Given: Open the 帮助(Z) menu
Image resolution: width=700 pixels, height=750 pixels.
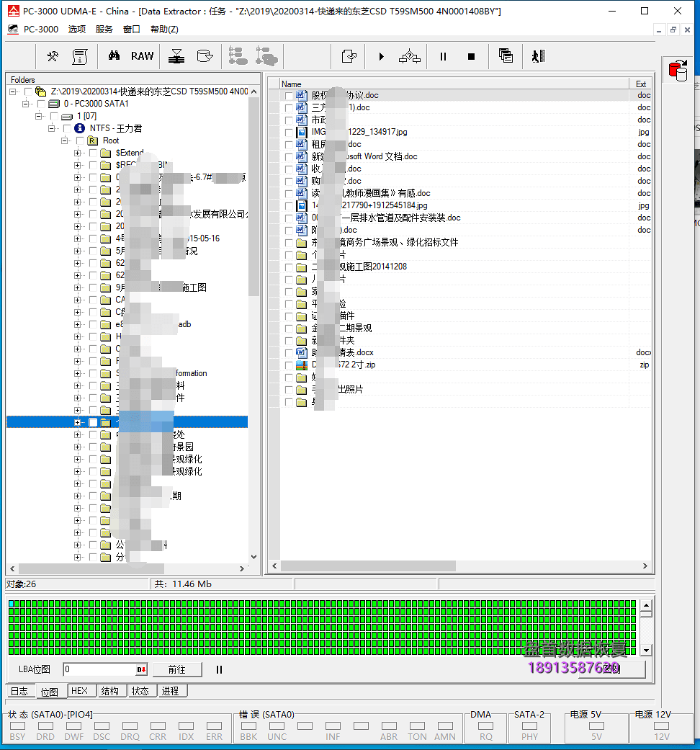Looking at the screenshot, I should tap(164, 29).
